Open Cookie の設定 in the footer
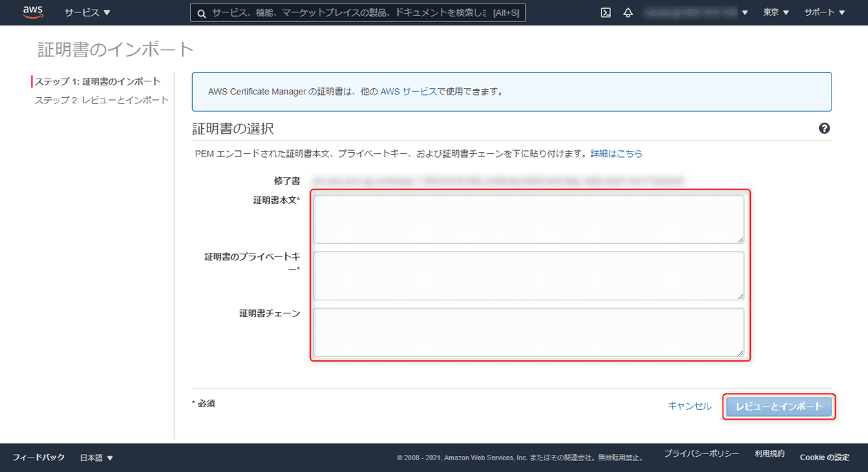The height and width of the screenshot is (472, 868). pos(824,457)
